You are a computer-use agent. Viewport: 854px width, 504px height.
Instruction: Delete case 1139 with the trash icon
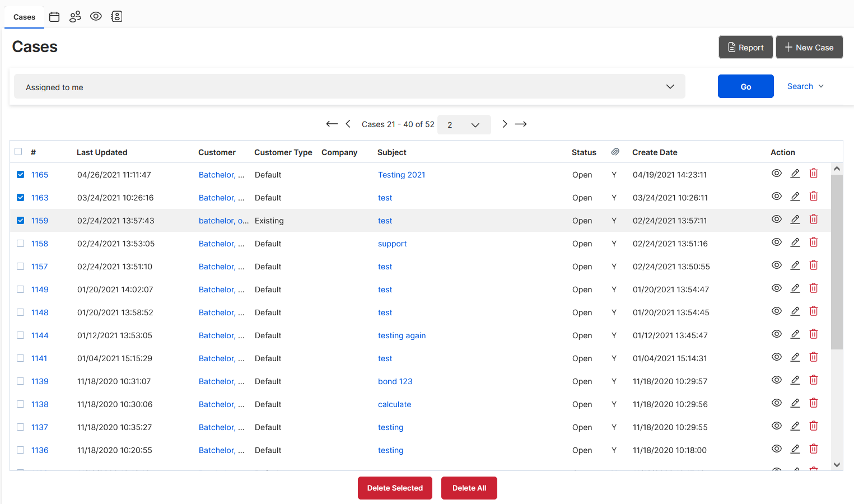pos(814,380)
